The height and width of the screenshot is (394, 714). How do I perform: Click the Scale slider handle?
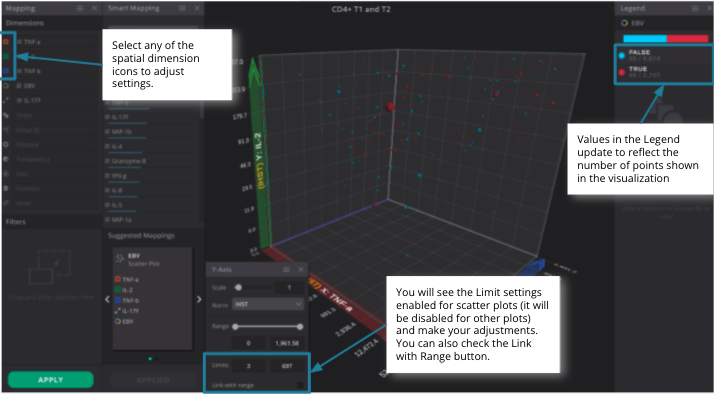238,287
